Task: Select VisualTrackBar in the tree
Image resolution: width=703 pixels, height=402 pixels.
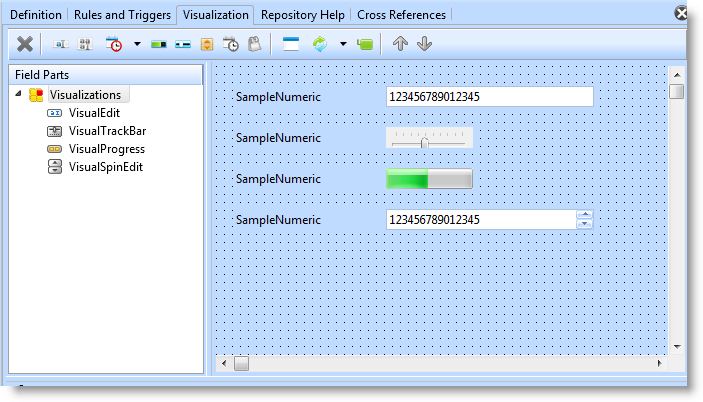Action: tap(107, 131)
